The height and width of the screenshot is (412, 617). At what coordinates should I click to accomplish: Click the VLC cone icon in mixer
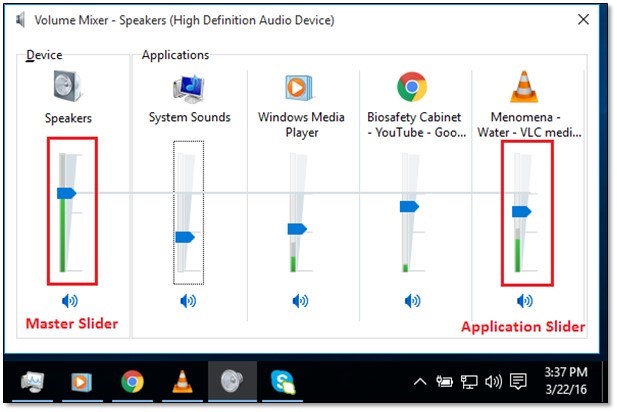523,88
